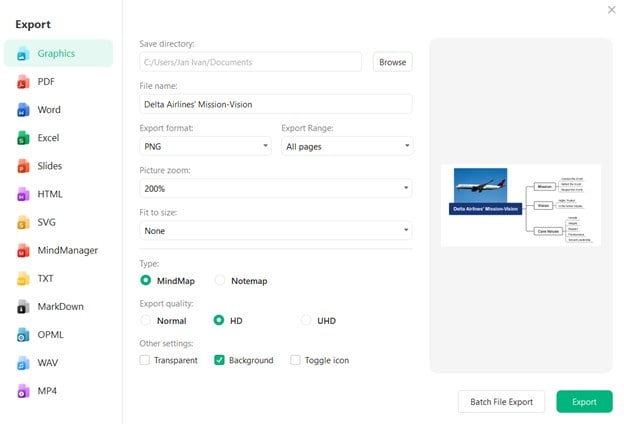Click the MP4 video icon
The image size is (624, 424).
(23, 391)
